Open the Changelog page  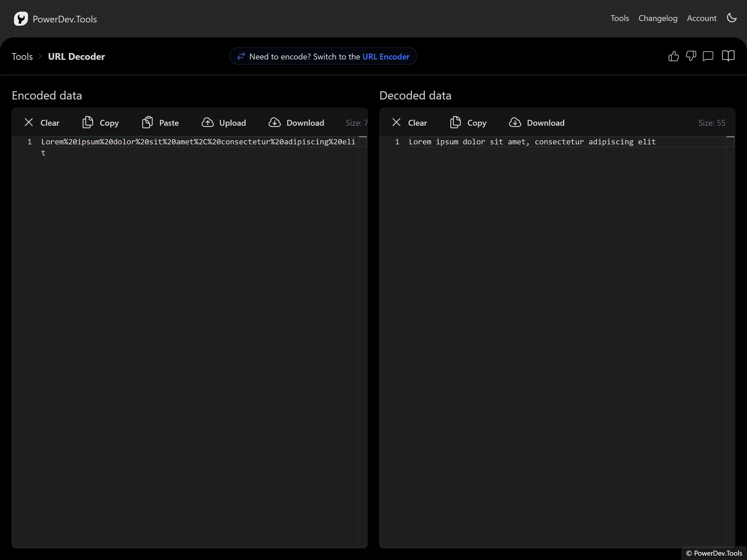(x=657, y=18)
